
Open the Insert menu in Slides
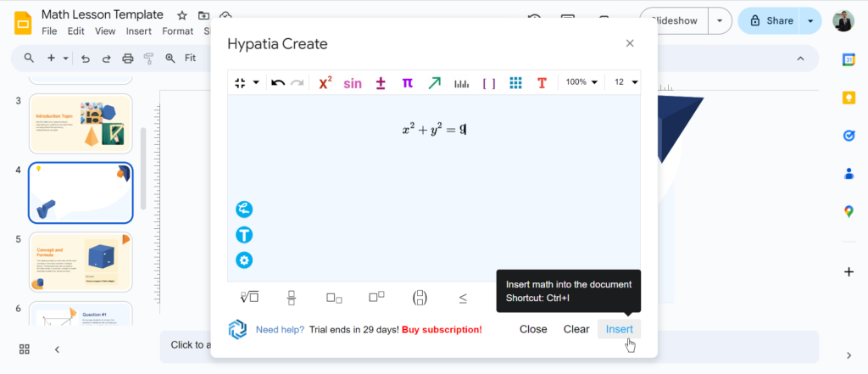point(138,31)
